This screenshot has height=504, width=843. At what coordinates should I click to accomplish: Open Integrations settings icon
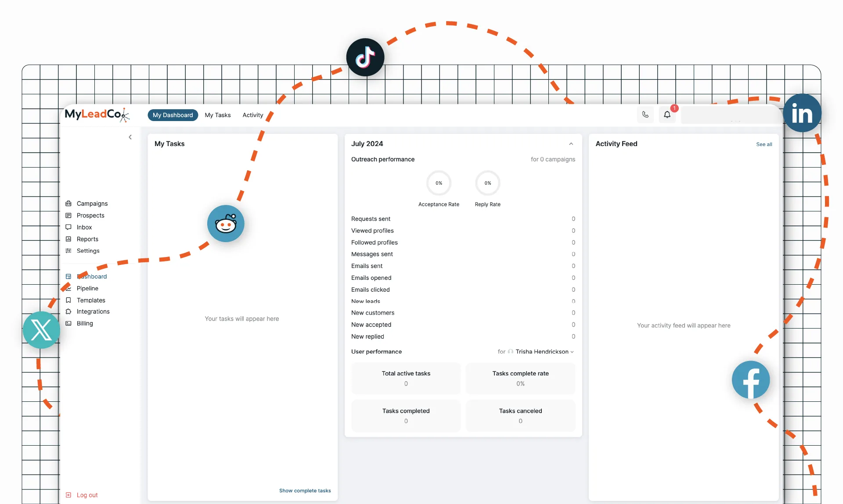click(x=68, y=311)
